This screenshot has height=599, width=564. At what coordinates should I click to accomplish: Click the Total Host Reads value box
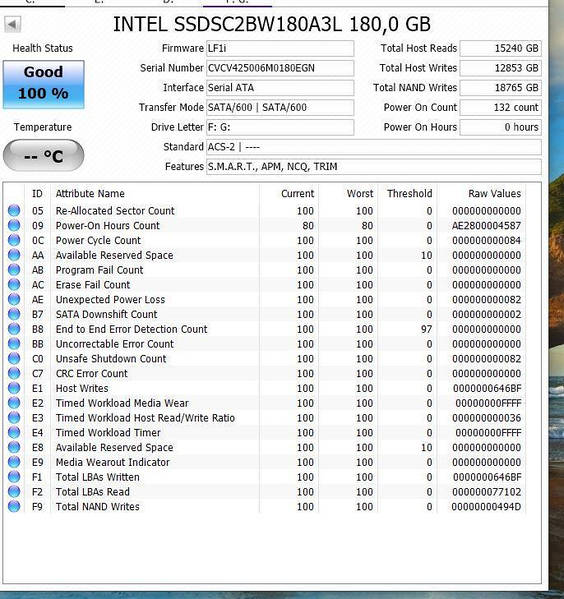pyautogui.click(x=501, y=49)
